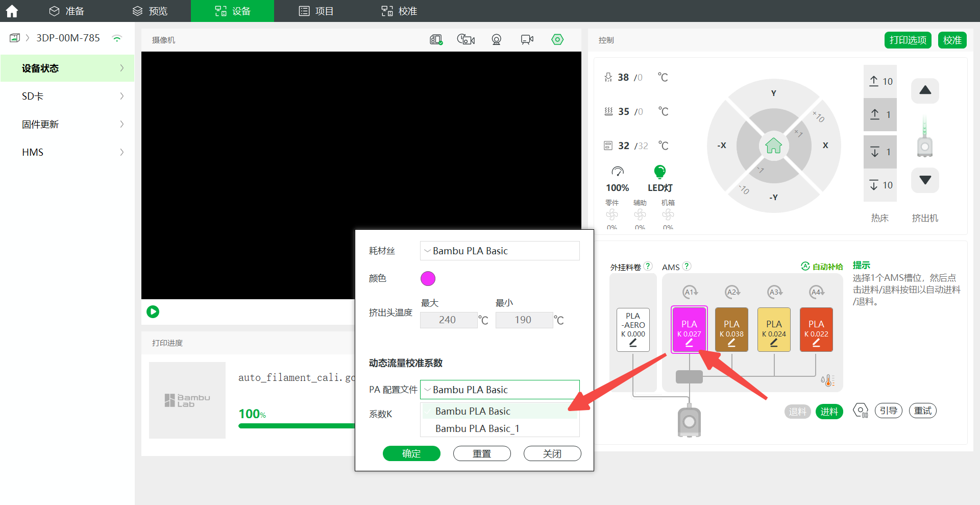980x505 pixels.
Task: Click the printer device icon beside 3DP-00M-785
Action: [x=15, y=38]
